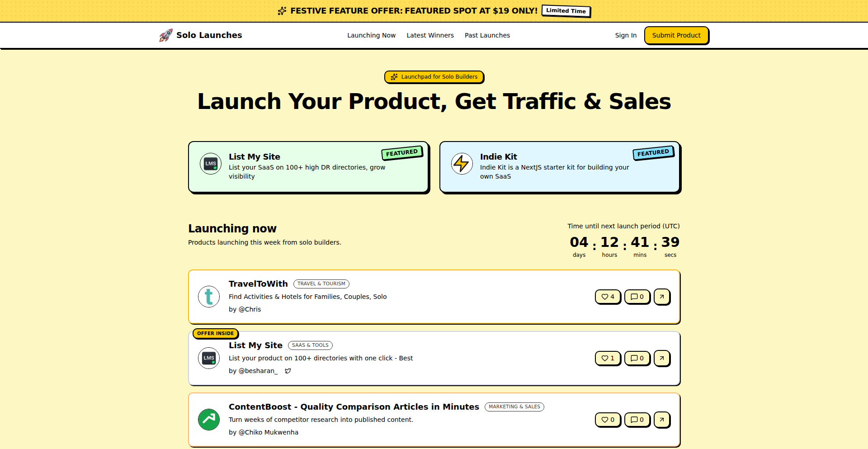Upvote TravelToWith with the heart icon

click(x=608, y=297)
